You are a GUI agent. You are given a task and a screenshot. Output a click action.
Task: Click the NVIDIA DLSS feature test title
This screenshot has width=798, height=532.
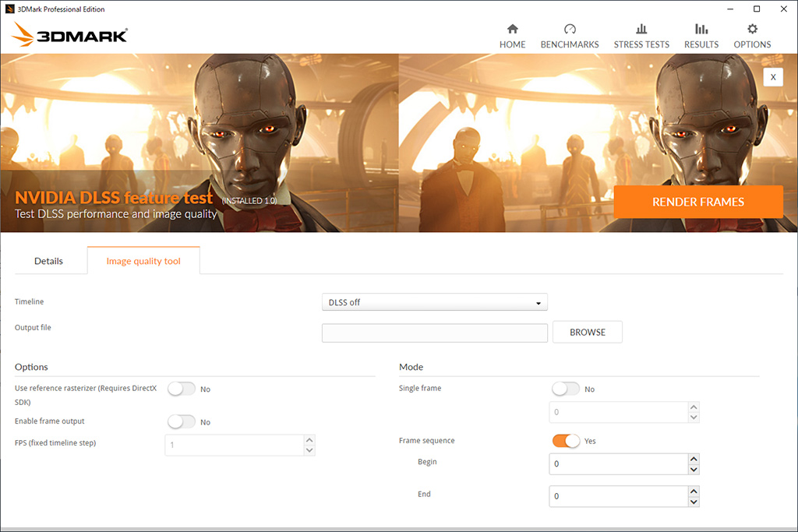click(x=114, y=197)
